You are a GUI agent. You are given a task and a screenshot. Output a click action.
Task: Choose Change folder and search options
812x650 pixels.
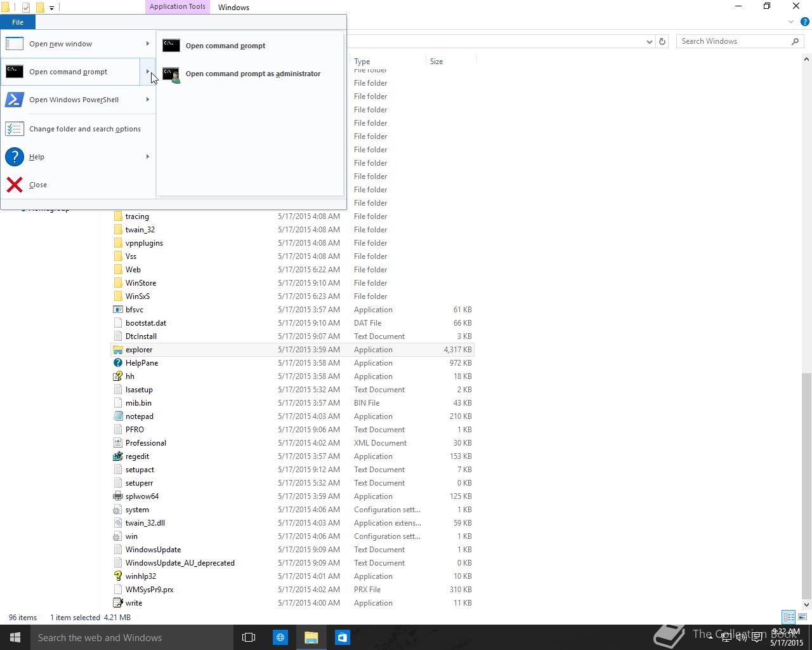(x=78, y=129)
